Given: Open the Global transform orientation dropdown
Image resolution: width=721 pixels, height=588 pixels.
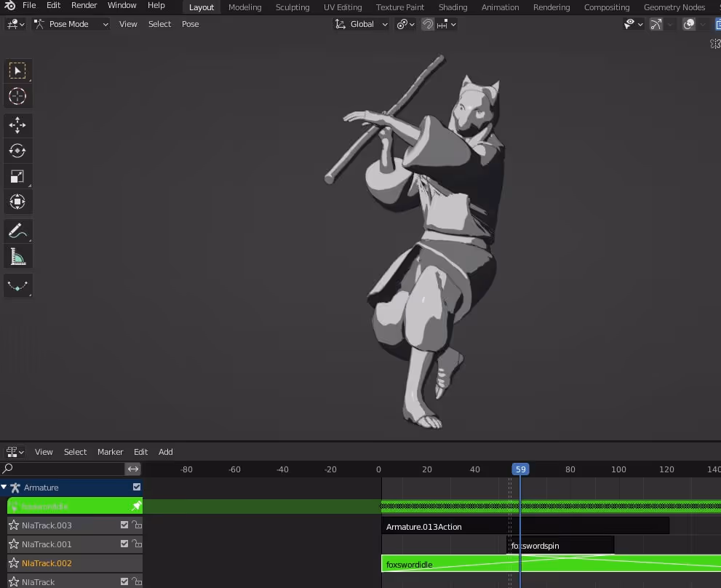Looking at the screenshot, I should (361, 24).
